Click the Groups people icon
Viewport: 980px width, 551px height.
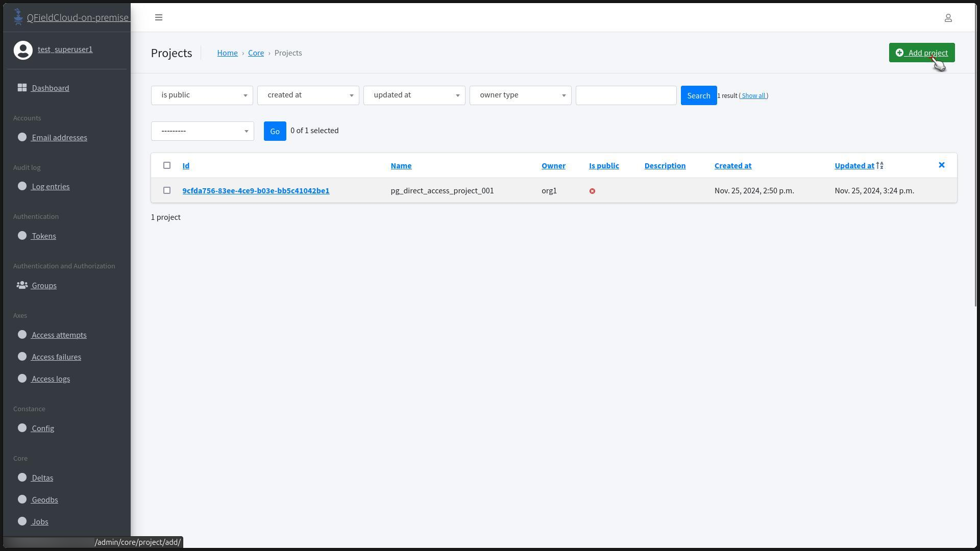click(22, 285)
